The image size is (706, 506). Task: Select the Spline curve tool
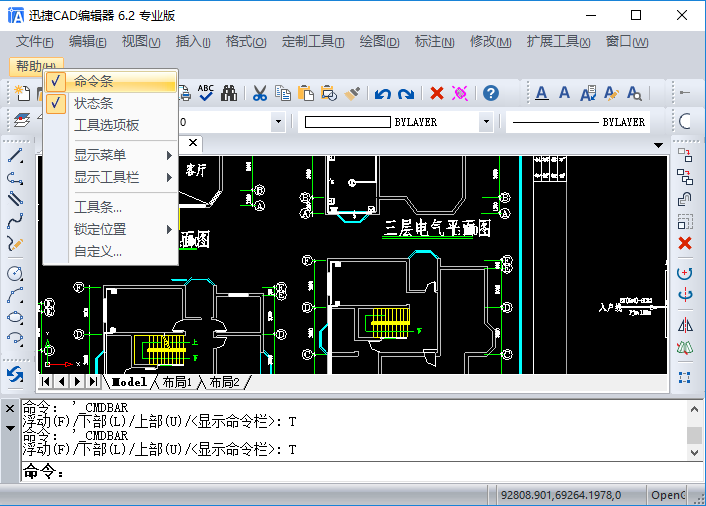tap(15, 221)
